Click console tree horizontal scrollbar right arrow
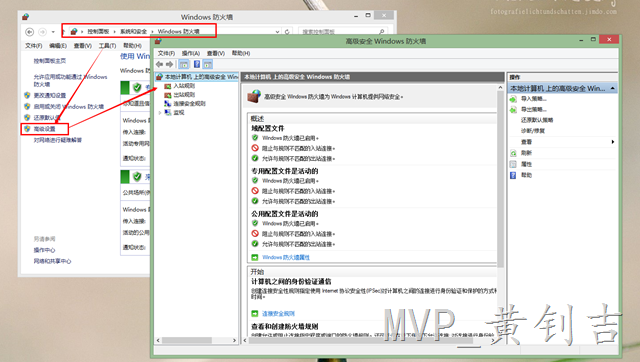Image resolution: width=640 pixels, height=362 pixels. tap(234, 340)
